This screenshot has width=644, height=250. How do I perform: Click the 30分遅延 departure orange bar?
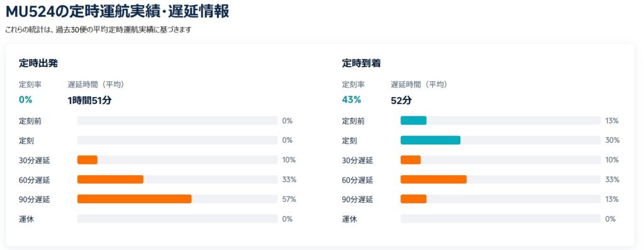[87, 159]
